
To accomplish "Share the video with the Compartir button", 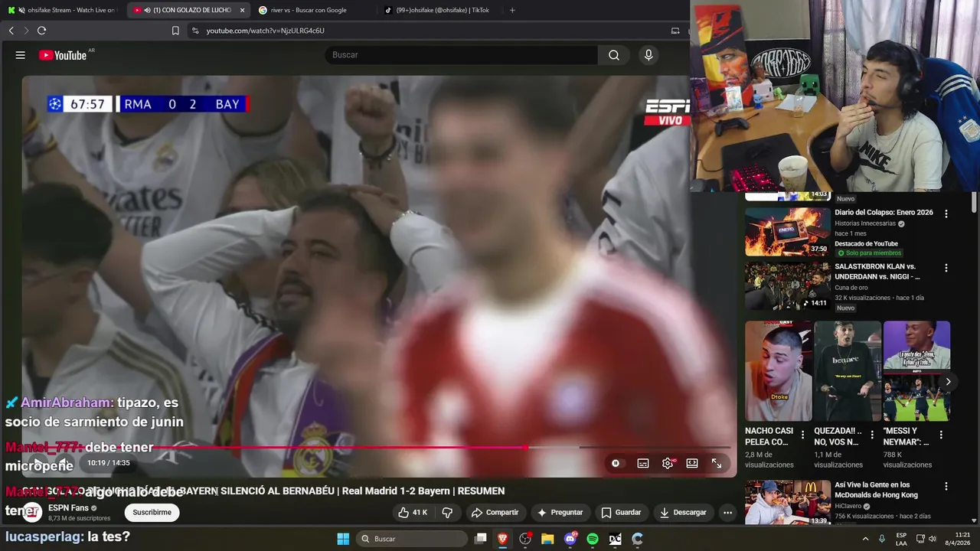I will 495,512.
